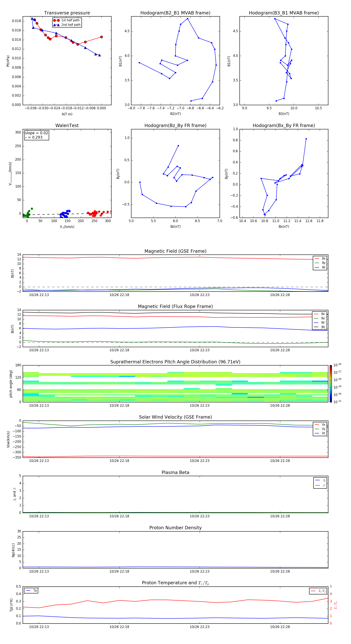
Task: Click the Pt(nPa) y-axis label
Action: point(8,61)
